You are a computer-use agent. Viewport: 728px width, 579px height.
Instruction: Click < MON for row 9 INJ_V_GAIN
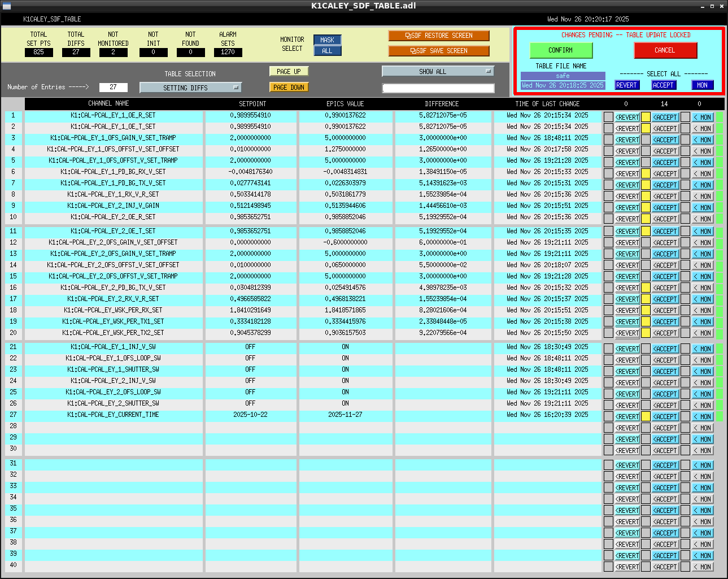click(703, 208)
